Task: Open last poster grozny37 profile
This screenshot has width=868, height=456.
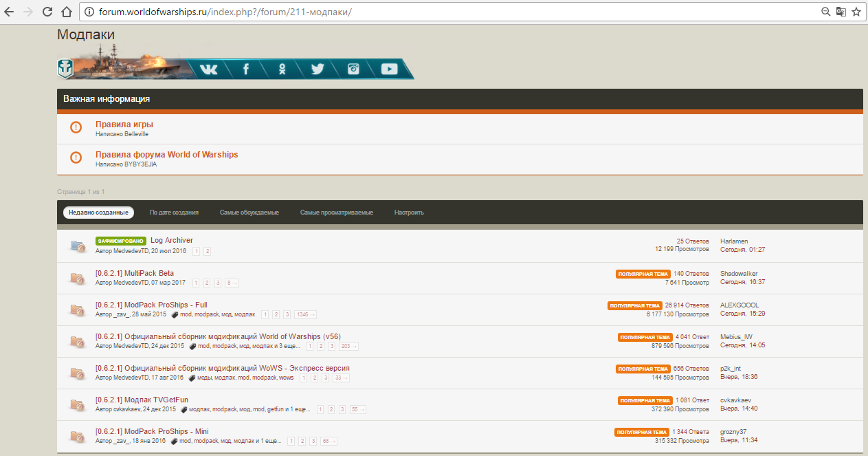Action: coord(733,431)
